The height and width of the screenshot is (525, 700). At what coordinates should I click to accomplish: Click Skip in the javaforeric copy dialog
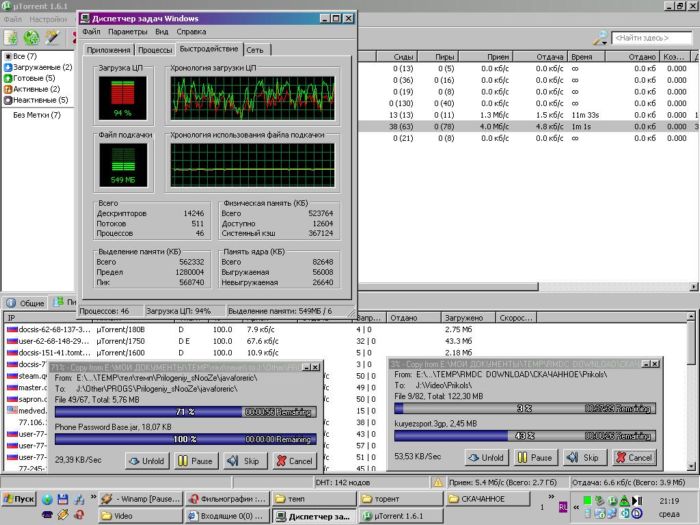point(245,461)
